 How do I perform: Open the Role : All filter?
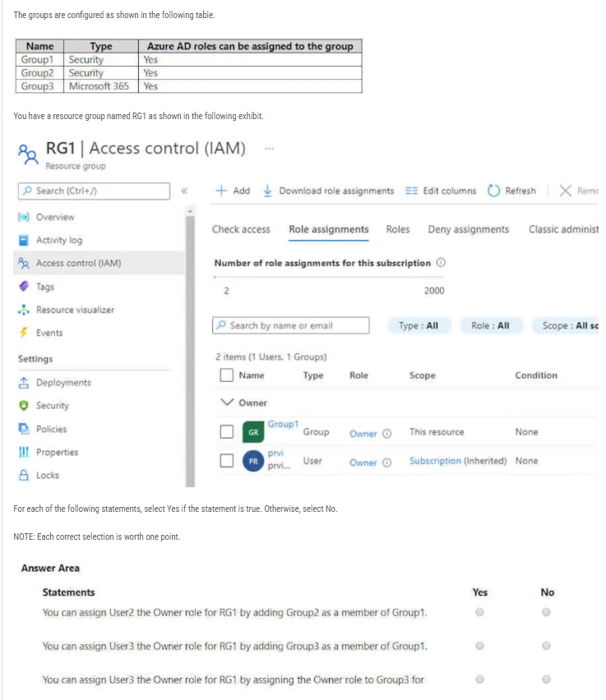coord(490,325)
